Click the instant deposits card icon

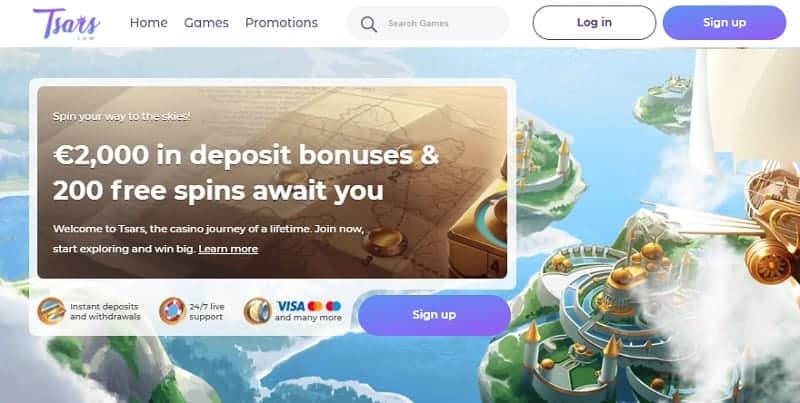51,311
